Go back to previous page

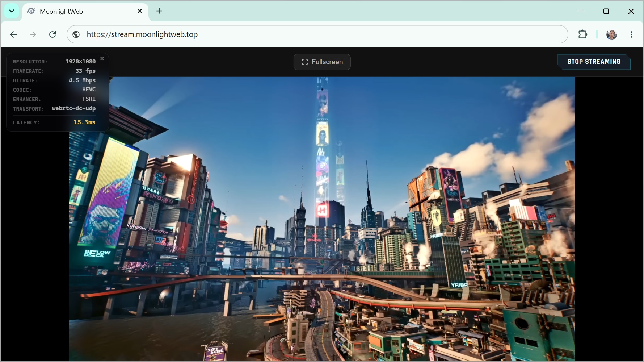click(x=13, y=34)
